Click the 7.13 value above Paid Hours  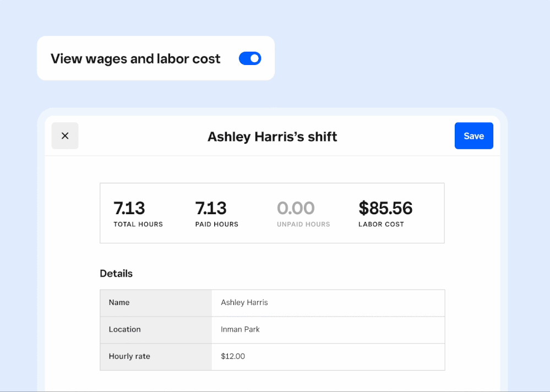pyautogui.click(x=211, y=208)
